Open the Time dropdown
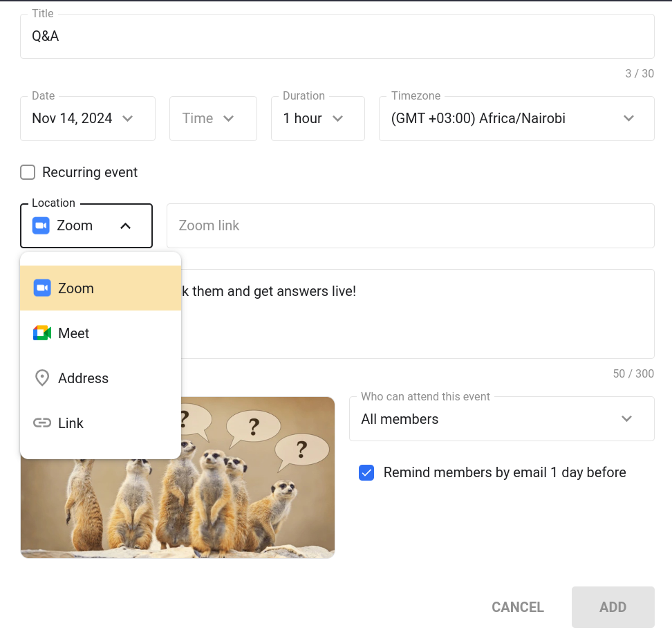The width and height of the screenshot is (672, 639). [213, 118]
